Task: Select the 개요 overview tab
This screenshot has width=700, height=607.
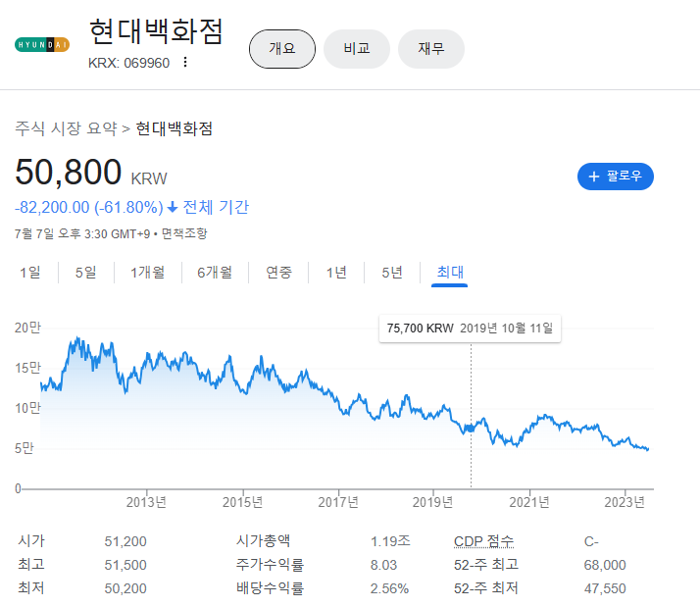Action: 282,49
